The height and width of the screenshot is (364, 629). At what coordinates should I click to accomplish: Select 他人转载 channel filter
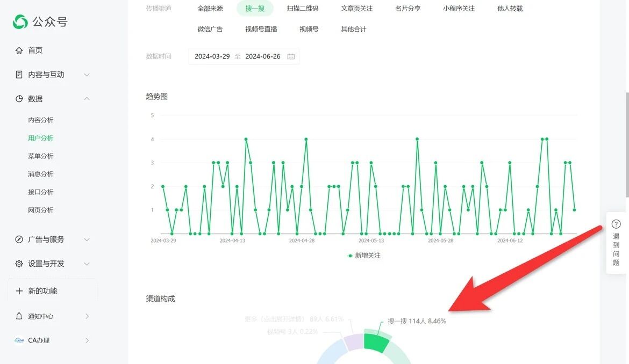tap(510, 9)
